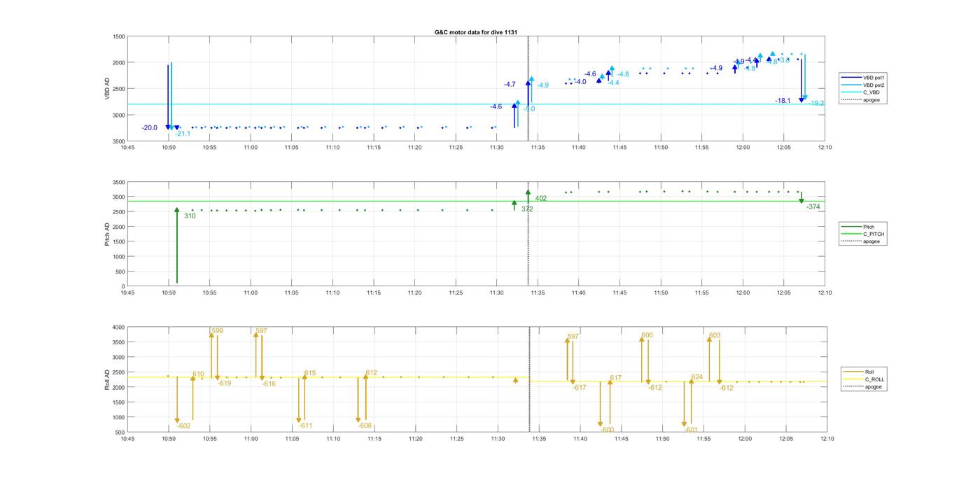Click the "599" roll data label
Screen dimensions: 980x485
[x=217, y=331]
